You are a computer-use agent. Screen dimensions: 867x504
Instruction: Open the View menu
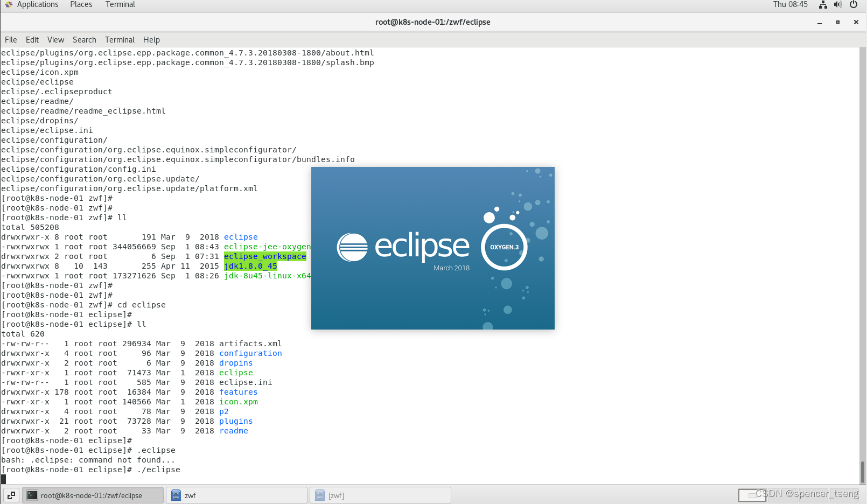pos(55,39)
